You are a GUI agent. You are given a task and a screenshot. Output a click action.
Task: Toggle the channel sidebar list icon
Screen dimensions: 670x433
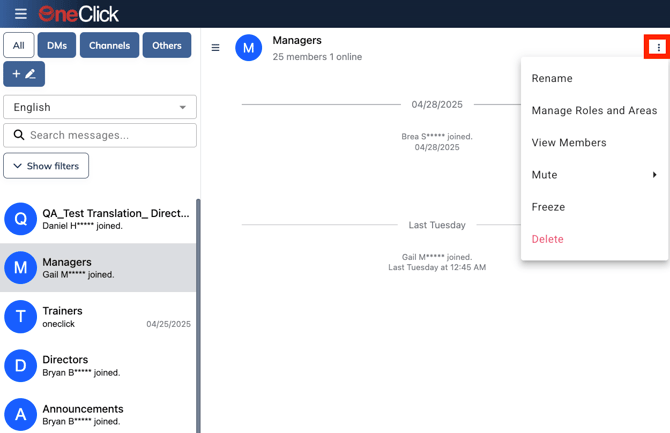coord(215,47)
